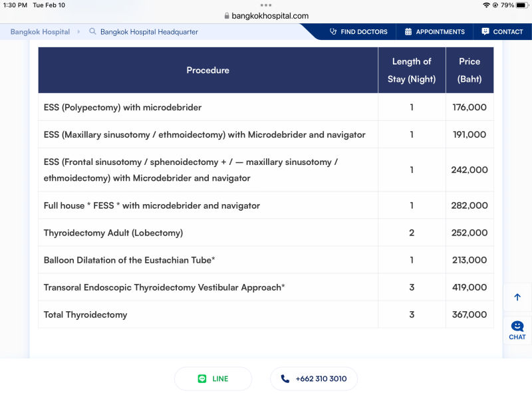Click the stethoscope icon for Find Doctors

(x=333, y=32)
